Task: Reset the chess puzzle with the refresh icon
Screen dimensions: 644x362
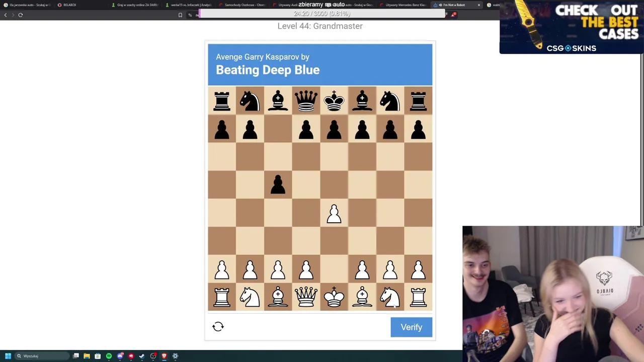Action: click(218, 327)
